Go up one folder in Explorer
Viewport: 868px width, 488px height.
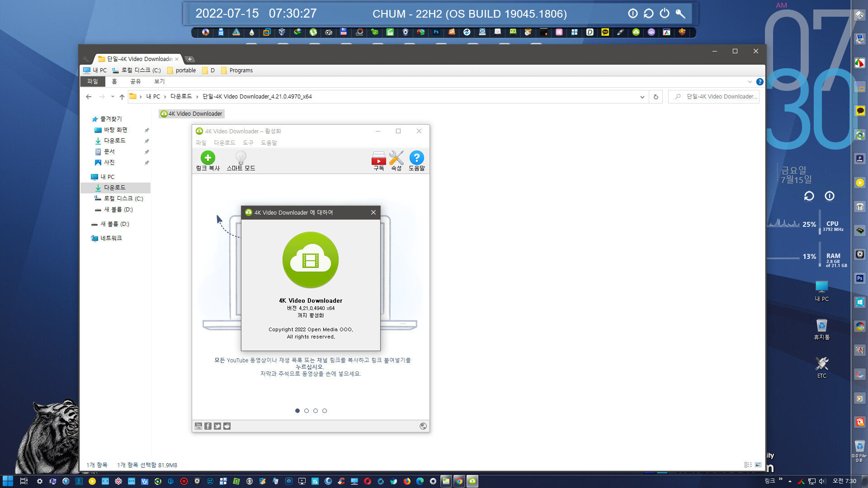click(122, 97)
